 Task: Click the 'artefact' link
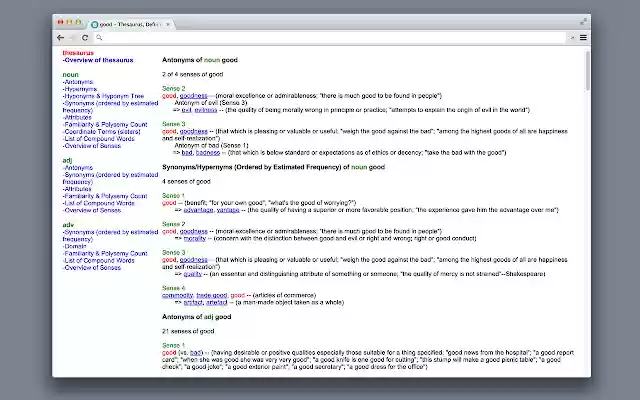click(216, 302)
